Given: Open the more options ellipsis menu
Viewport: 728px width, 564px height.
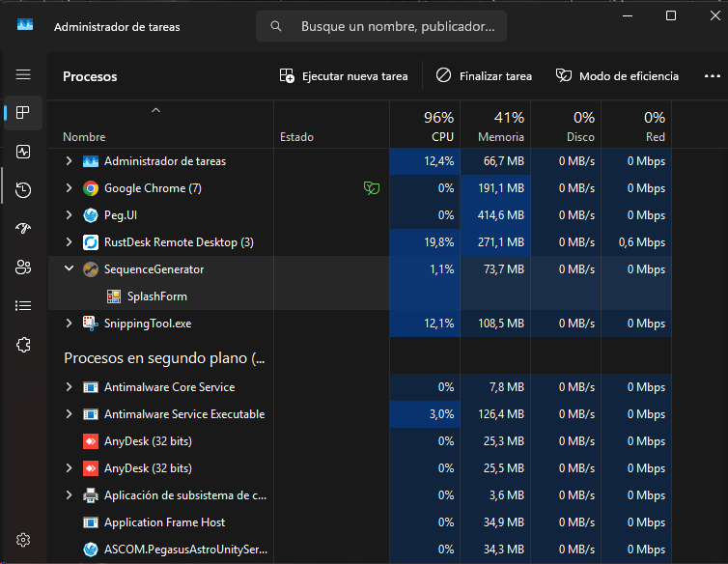Looking at the screenshot, I should 712,76.
